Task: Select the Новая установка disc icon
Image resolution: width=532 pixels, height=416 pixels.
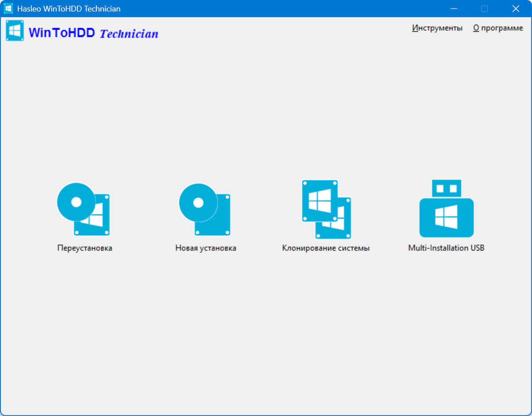Action: pos(205,209)
